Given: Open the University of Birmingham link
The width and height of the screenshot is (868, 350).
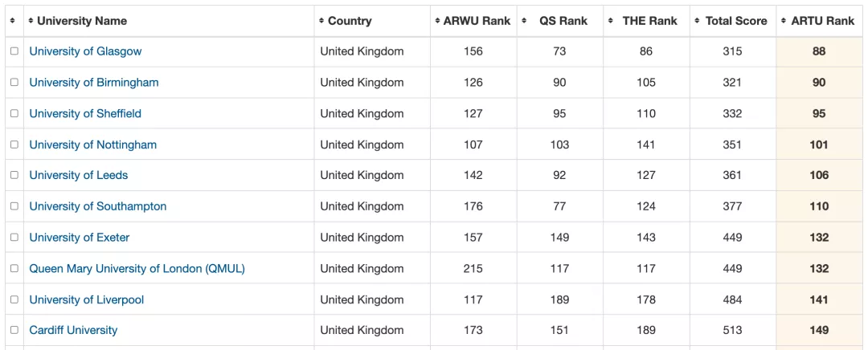Looking at the screenshot, I should pos(94,83).
